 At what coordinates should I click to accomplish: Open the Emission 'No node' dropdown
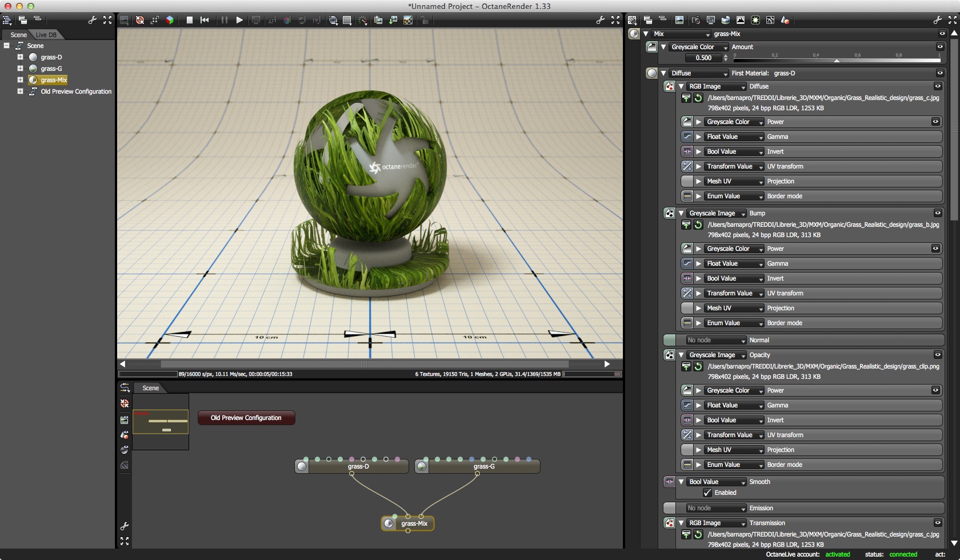tap(717, 508)
